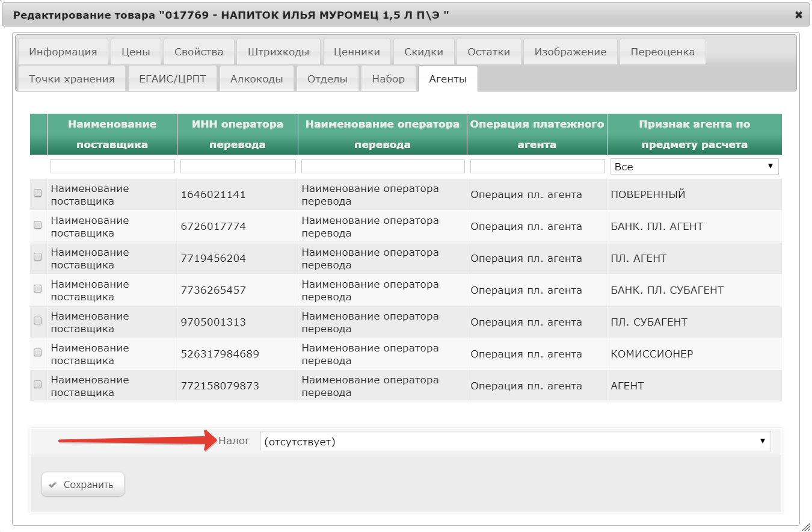
Task: Open the Точки хранения tab
Action: 72,79
